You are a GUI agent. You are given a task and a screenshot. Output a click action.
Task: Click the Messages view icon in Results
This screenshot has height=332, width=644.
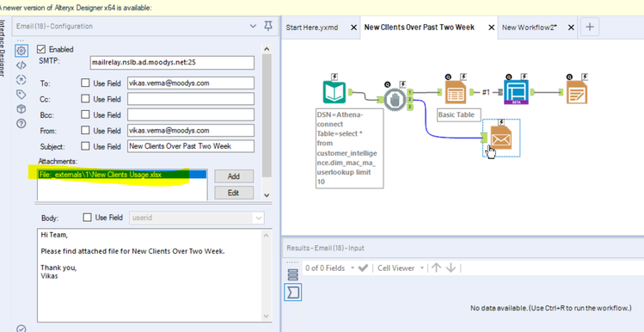coord(292,274)
